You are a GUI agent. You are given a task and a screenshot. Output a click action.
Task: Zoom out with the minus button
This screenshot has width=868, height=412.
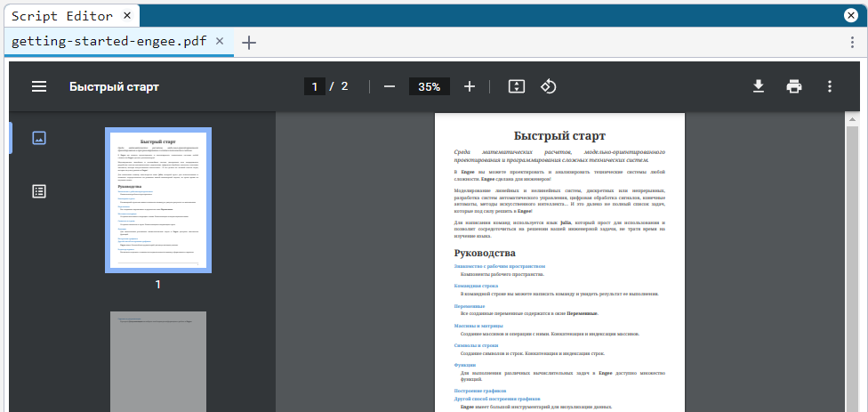point(390,86)
